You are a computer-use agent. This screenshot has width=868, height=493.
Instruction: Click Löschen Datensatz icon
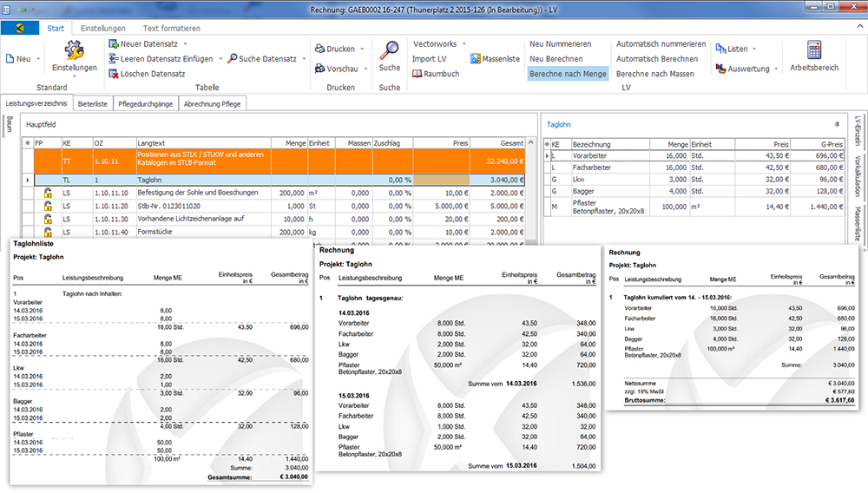click(115, 74)
